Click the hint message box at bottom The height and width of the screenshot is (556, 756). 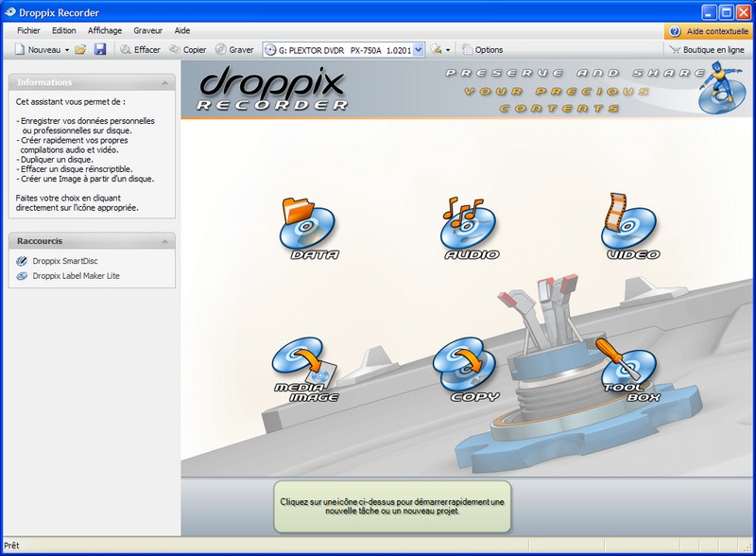[x=392, y=507]
